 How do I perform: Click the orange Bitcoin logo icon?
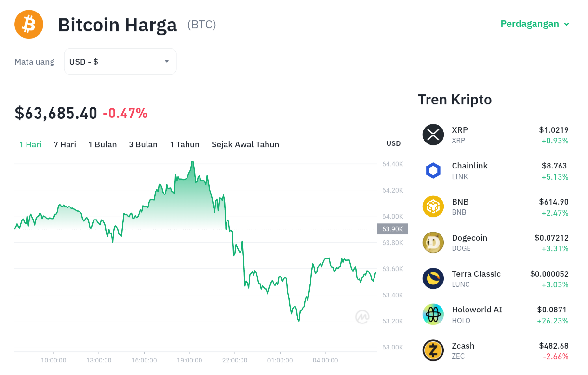point(29,24)
